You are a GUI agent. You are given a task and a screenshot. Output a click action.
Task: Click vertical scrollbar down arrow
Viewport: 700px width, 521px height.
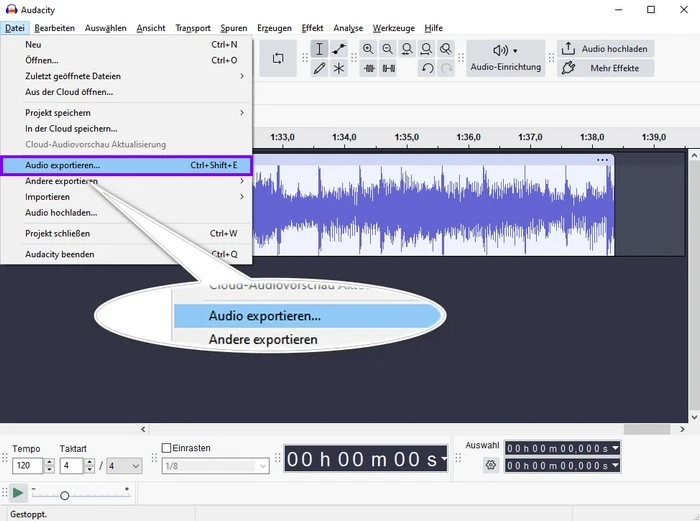tap(694, 417)
